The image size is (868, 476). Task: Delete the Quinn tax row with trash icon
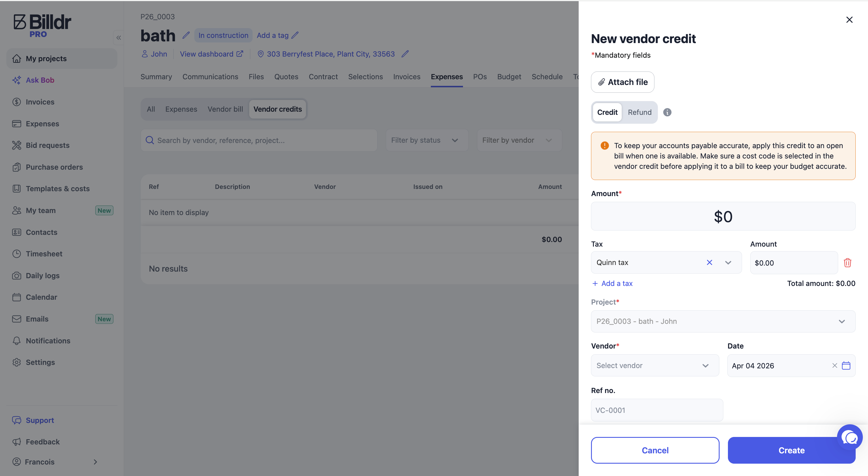(847, 263)
